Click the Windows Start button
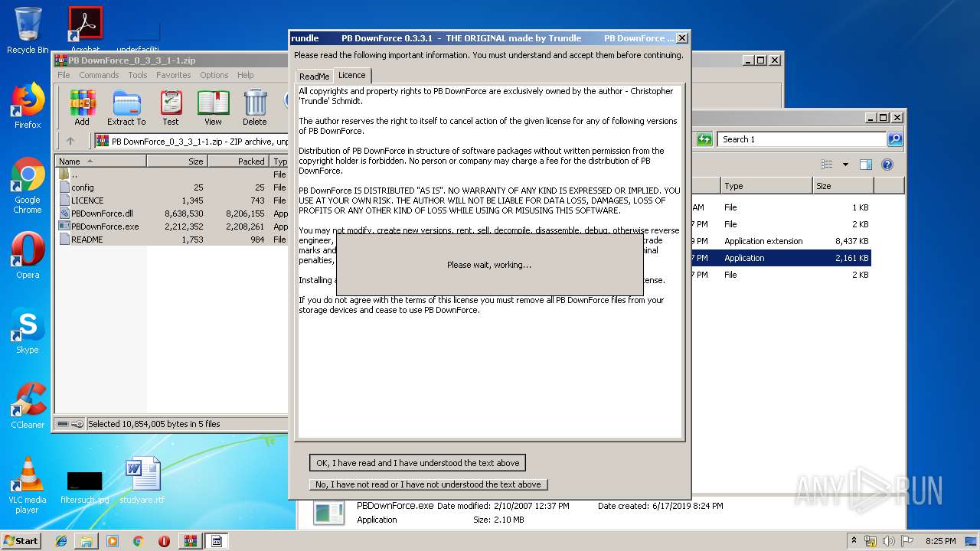Screen dimensions: 980x551 [21, 540]
